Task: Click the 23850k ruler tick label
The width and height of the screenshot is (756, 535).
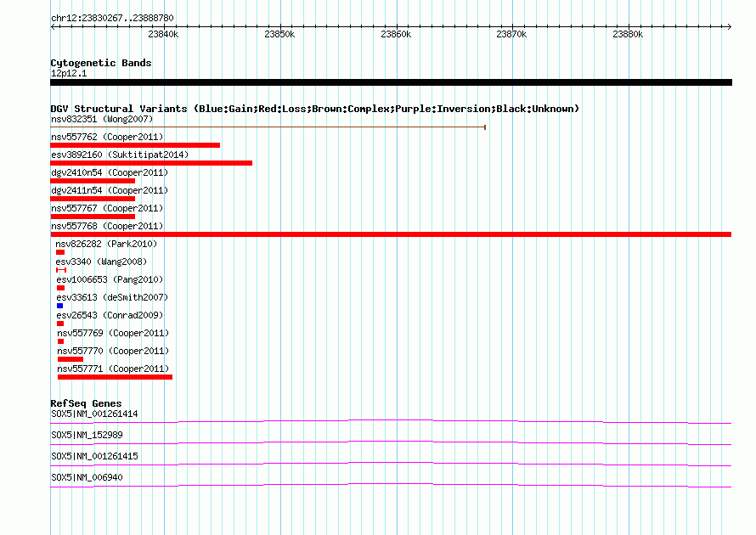Action: (279, 34)
